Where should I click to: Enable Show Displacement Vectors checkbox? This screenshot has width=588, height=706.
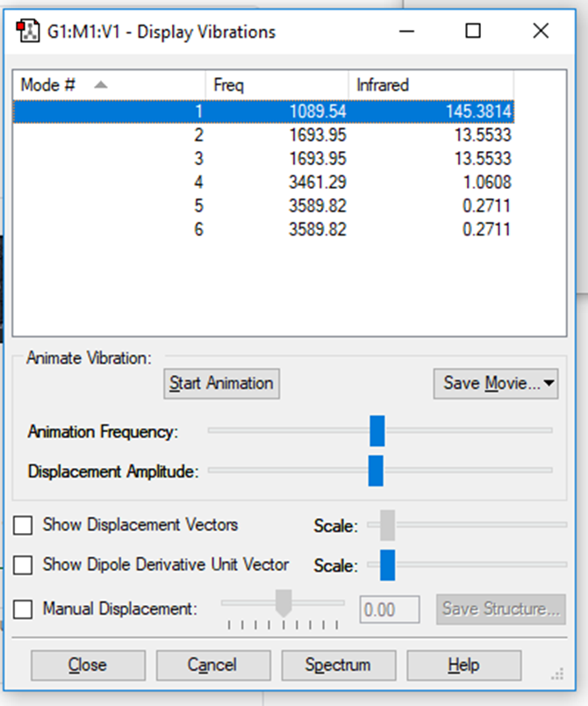pyautogui.click(x=24, y=525)
